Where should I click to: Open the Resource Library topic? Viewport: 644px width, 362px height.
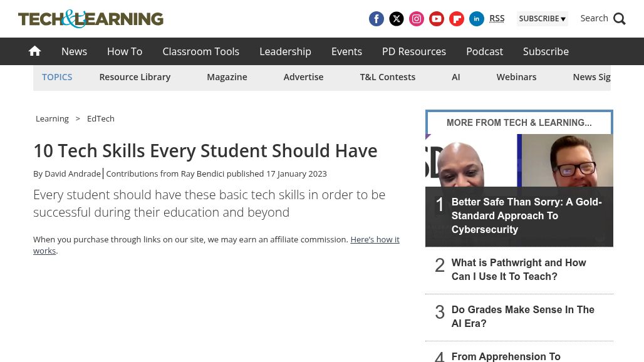tap(135, 76)
